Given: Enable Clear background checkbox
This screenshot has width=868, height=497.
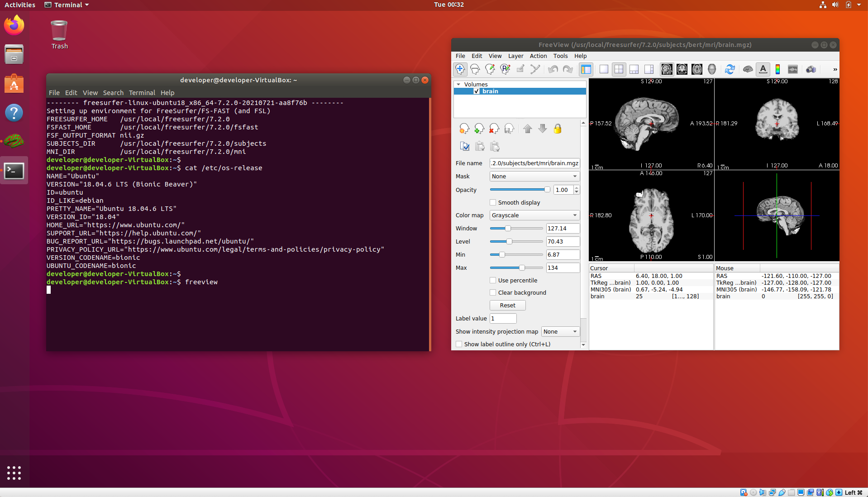Looking at the screenshot, I should [x=493, y=293].
